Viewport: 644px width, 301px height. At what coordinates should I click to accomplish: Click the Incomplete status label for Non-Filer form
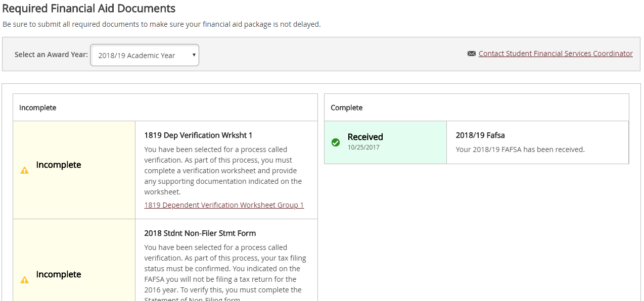click(x=59, y=274)
